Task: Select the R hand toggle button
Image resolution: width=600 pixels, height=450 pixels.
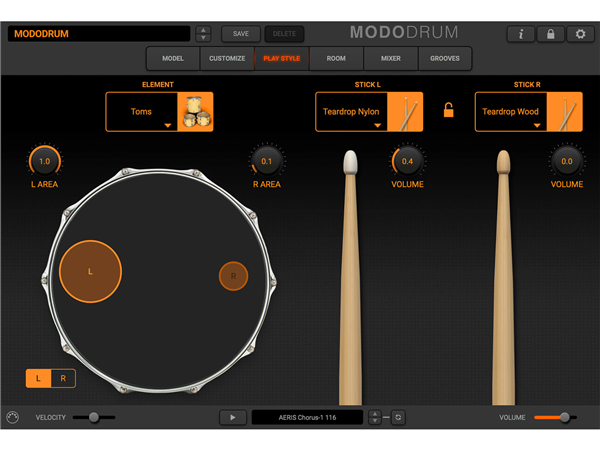Action: [63, 378]
